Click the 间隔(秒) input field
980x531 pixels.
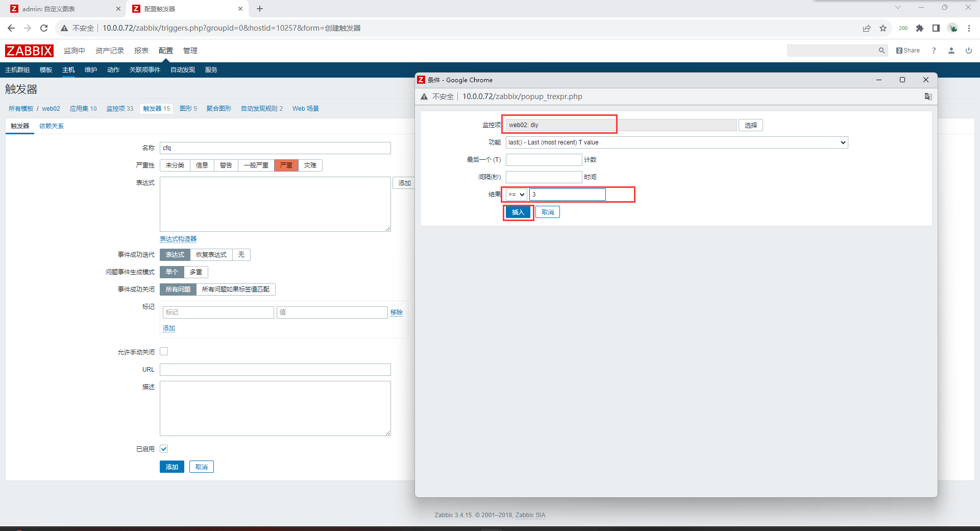pyautogui.click(x=544, y=177)
